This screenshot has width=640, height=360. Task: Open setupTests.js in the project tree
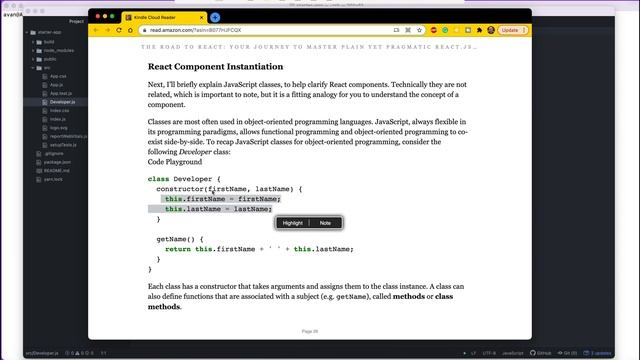(x=63, y=145)
